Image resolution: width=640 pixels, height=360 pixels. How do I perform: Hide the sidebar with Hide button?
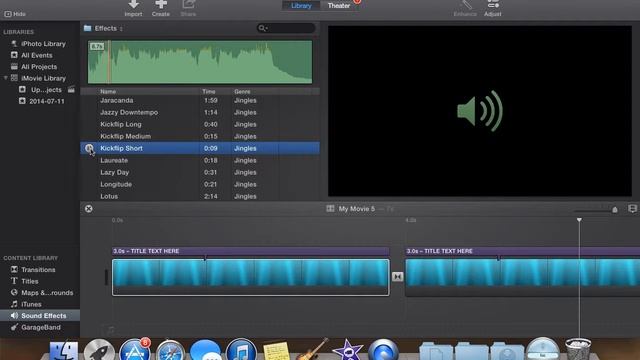(x=15, y=14)
